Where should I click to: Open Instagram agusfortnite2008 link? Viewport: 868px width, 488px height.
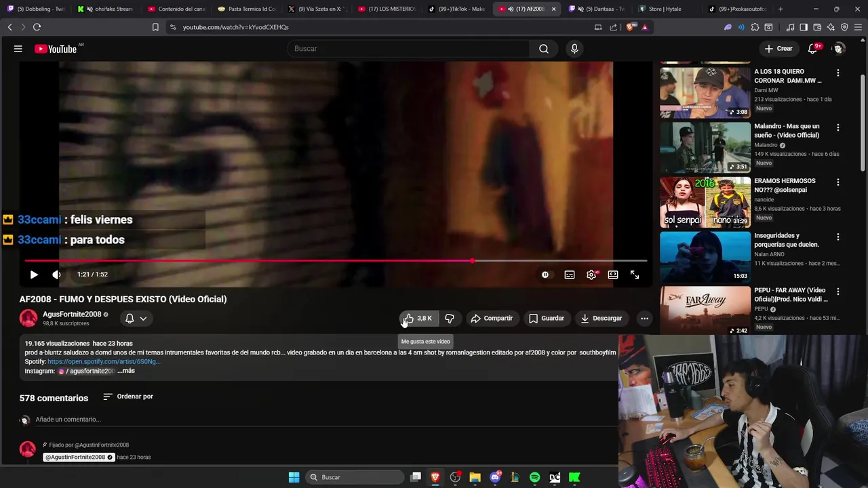pos(87,371)
